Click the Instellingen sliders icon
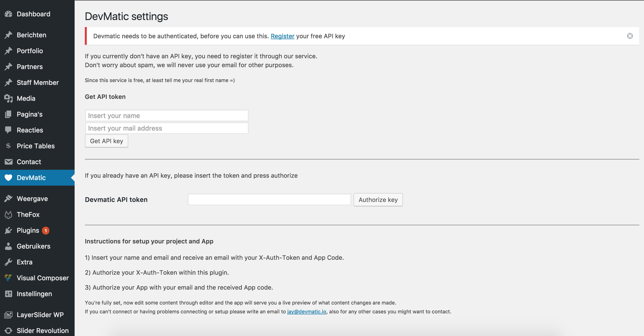Viewport: 644px width, 336px height. [x=8, y=294]
